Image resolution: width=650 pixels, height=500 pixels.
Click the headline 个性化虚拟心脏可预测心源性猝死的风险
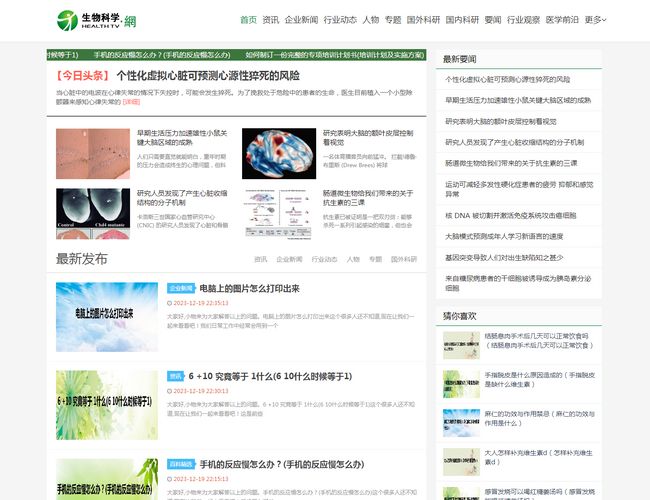point(207,75)
